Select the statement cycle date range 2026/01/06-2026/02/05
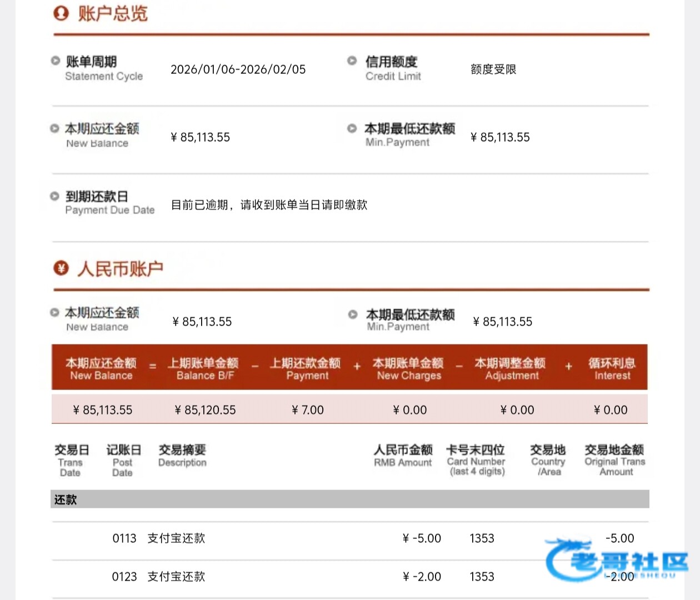This screenshot has width=700, height=600. pyautogui.click(x=238, y=69)
